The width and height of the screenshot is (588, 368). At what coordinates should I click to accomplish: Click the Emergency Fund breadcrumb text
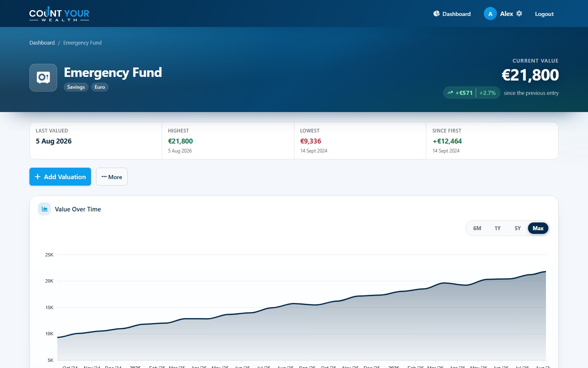click(x=82, y=43)
